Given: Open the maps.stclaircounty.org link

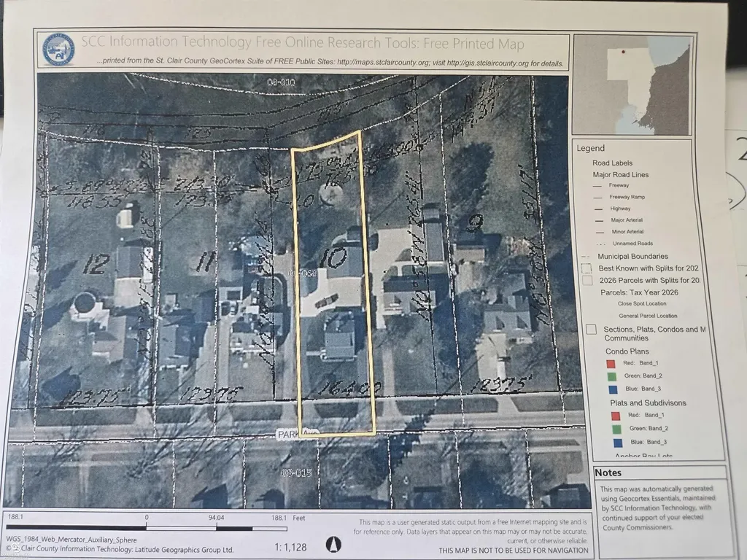Looking at the screenshot, I should click(x=383, y=62).
